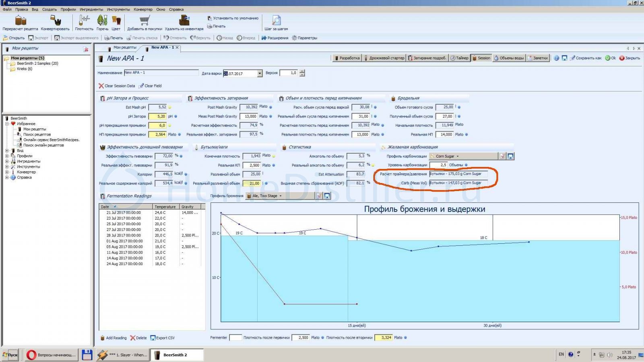Viewport: 644px width, 362px height.
Task: Click Расширения puzzle piece toolbar item
Action: (x=275, y=38)
